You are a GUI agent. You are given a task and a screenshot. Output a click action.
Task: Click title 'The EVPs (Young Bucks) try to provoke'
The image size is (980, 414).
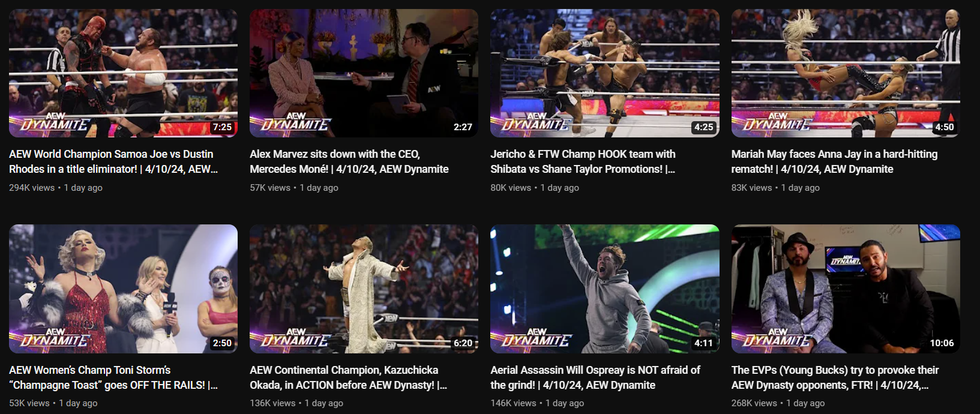[x=835, y=377]
